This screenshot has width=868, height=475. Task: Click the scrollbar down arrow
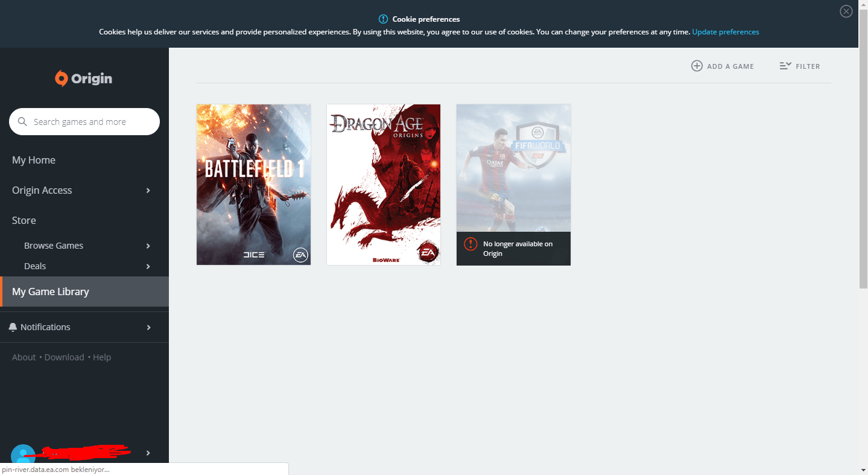click(x=863, y=470)
